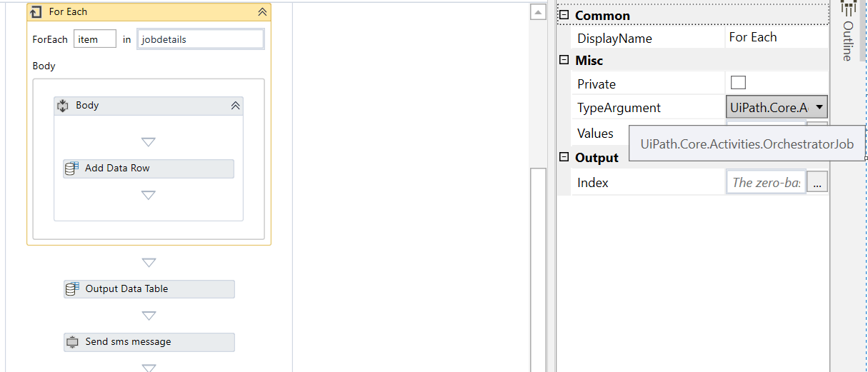The width and height of the screenshot is (868, 372).
Task: Select the Output Data Table activity icon
Action: click(72, 289)
